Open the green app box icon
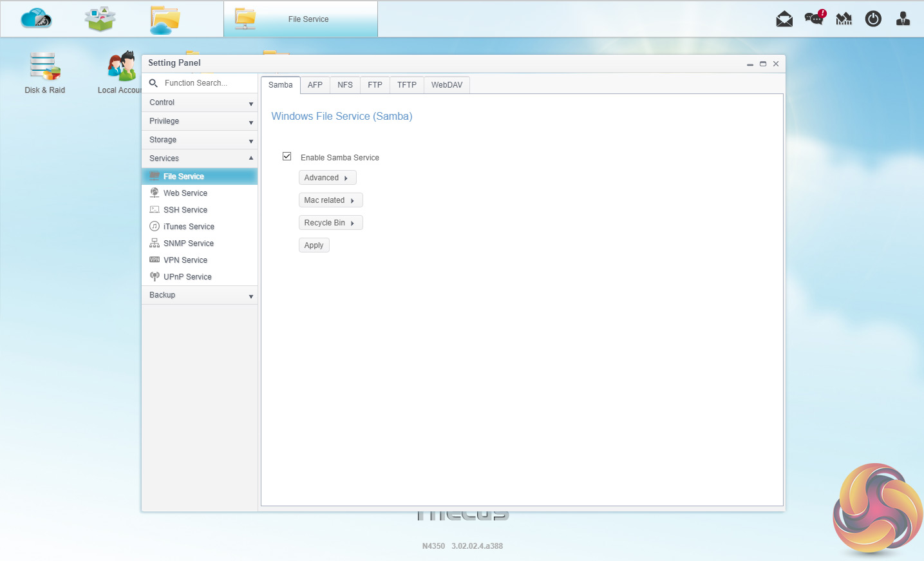 tap(100, 19)
